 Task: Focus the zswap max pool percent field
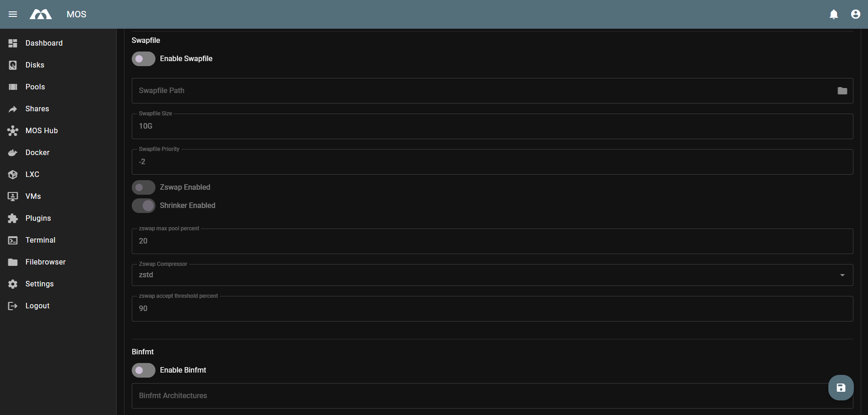coord(491,241)
